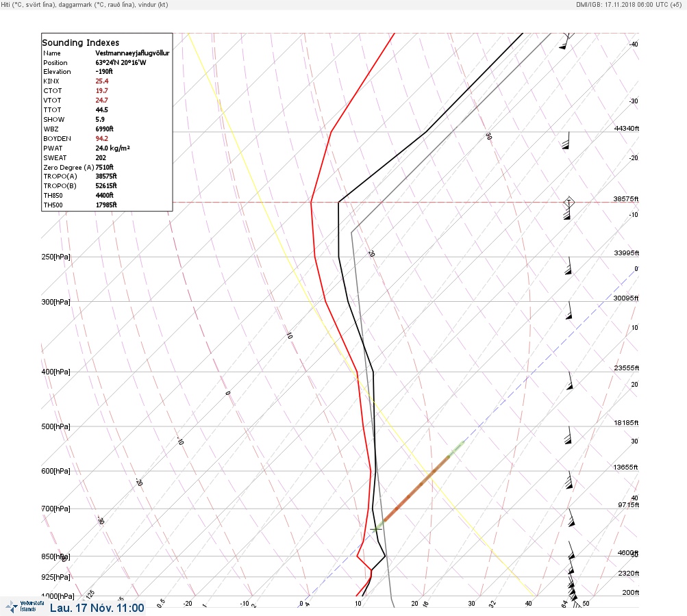Click the Elevation value -190ft

104,71
